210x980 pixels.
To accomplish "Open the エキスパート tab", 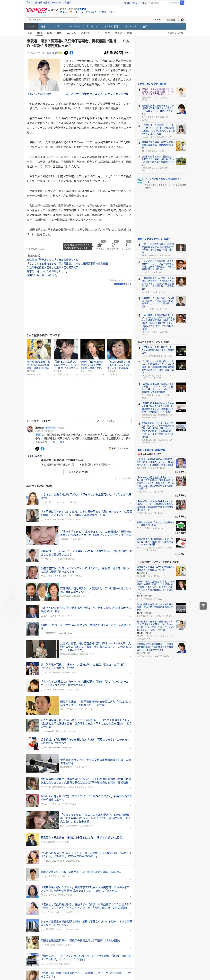I will (72, 27).
